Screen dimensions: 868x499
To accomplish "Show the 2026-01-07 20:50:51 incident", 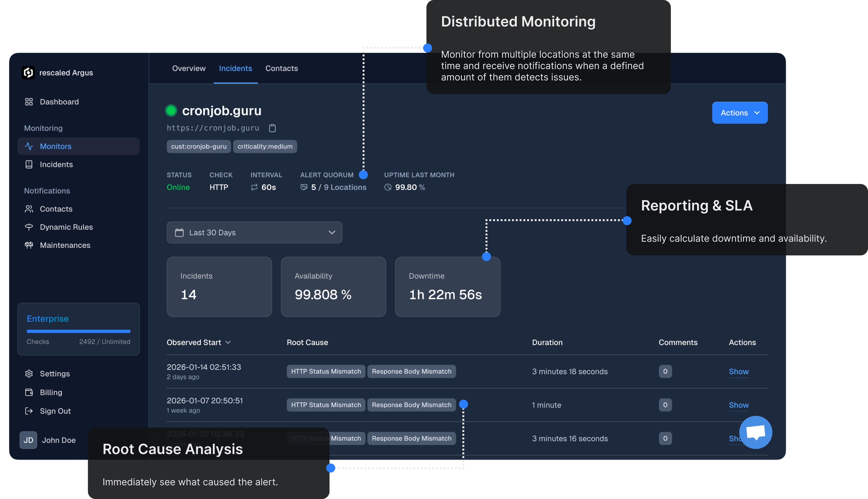I will [x=738, y=405].
